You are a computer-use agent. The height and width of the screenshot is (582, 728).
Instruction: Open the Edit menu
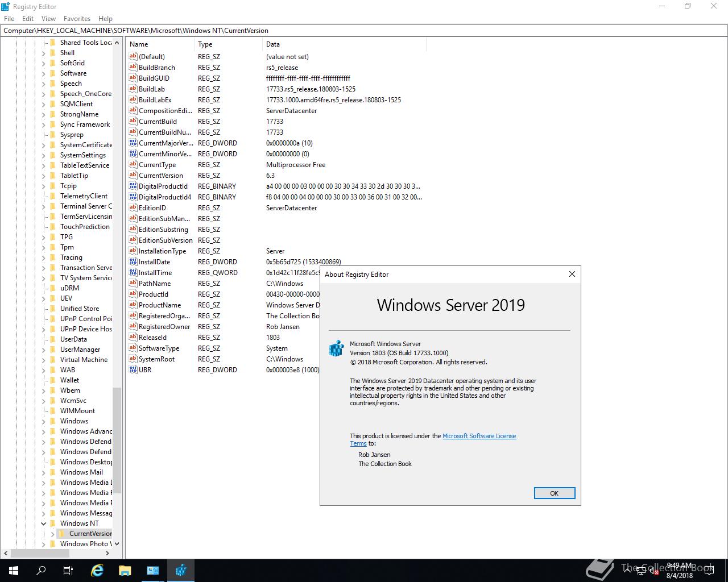[x=27, y=18]
